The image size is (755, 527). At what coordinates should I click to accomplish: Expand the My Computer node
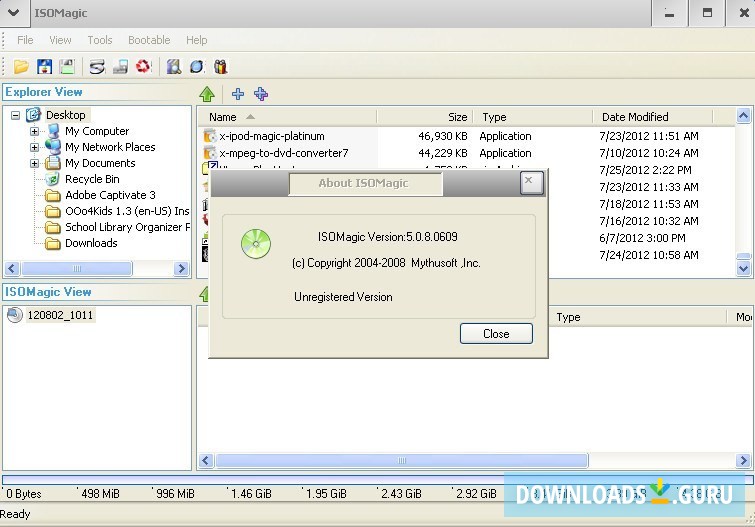34,131
